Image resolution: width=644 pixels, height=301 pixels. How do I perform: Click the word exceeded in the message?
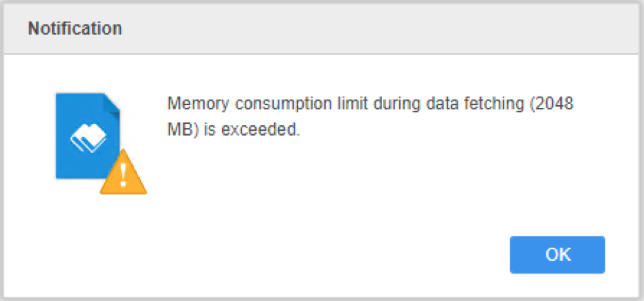pos(259,129)
